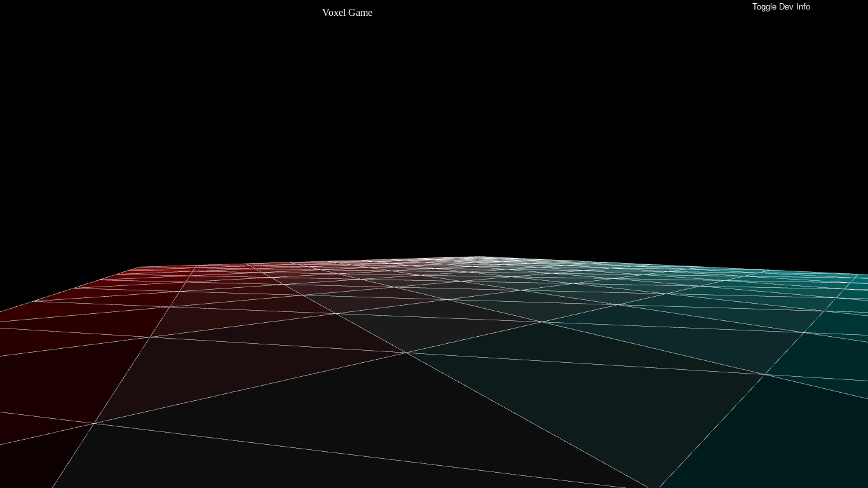Click the Toggle Dev Info button
This screenshot has width=868, height=488.
pos(781,7)
